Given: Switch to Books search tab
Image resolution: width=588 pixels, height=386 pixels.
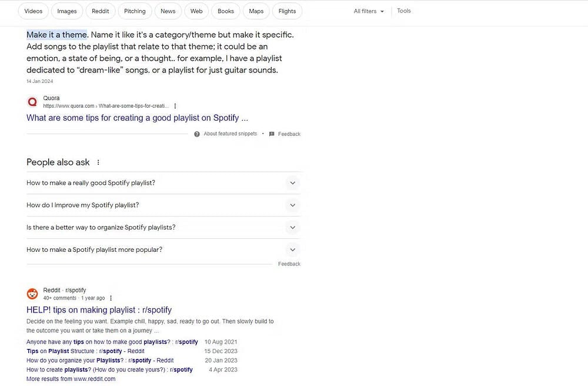Looking at the screenshot, I should click(x=226, y=11).
